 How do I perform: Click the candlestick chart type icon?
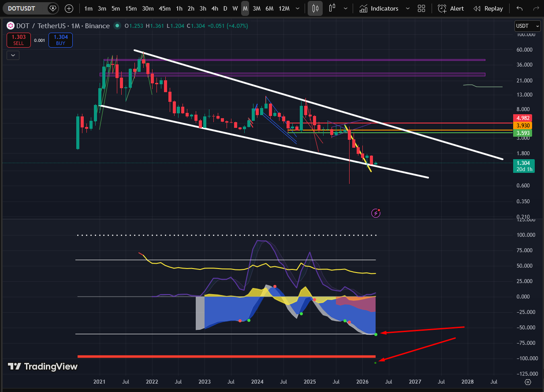point(332,8)
